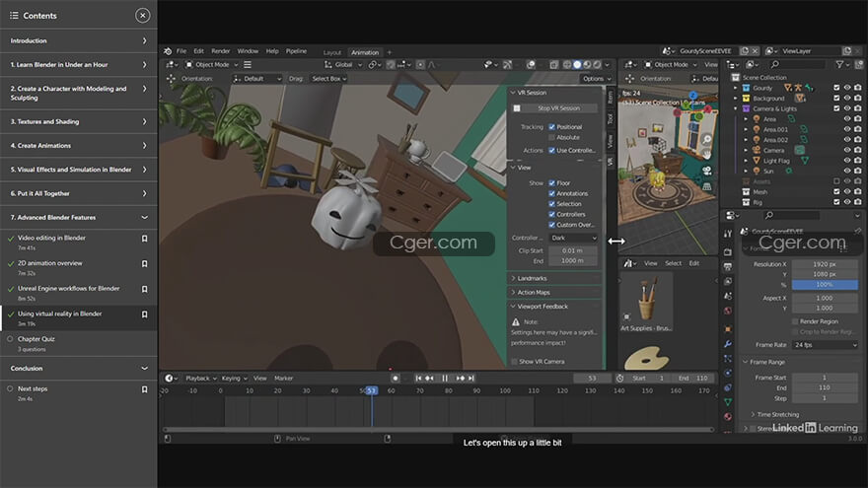Collapse the Camera & Lights collection
This screenshot has width=868, height=488.
click(736, 109)
